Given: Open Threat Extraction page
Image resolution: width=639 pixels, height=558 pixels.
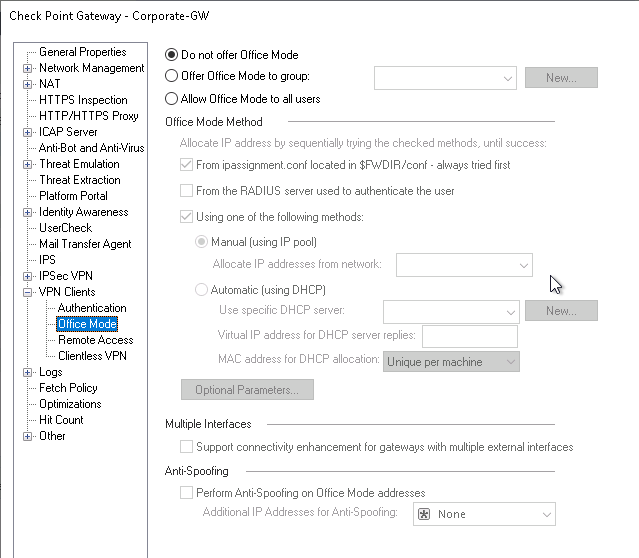Looking at the screenshot, I should coord(80,180).
